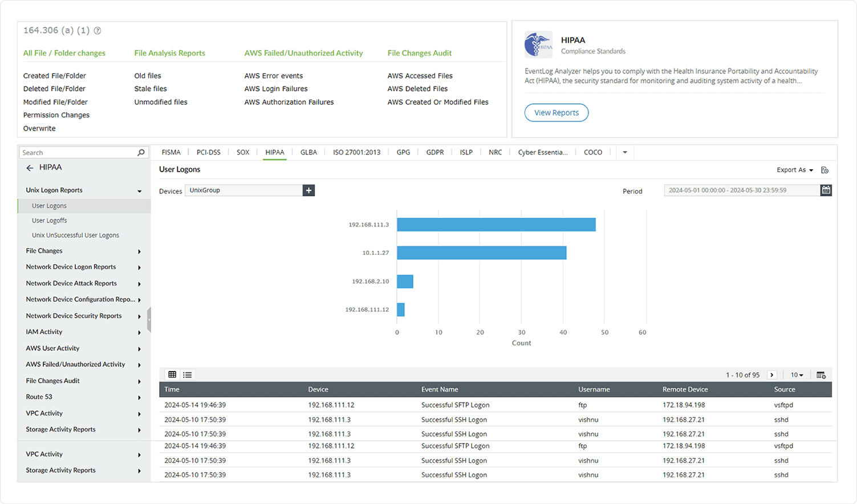The width and height of the screenshot is (857, 504).
Task: Switch to grid view above the logons table
Action: (x=172, y=375)
